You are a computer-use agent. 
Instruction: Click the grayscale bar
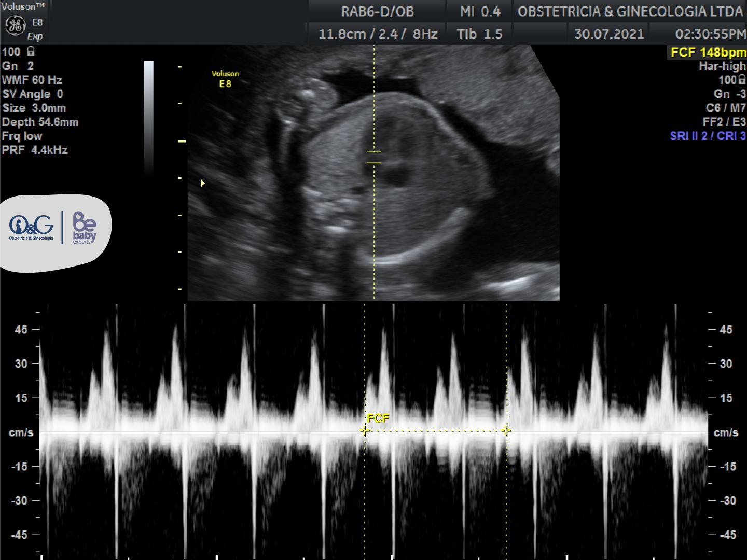pyautogui.click(x=149, y=118)
